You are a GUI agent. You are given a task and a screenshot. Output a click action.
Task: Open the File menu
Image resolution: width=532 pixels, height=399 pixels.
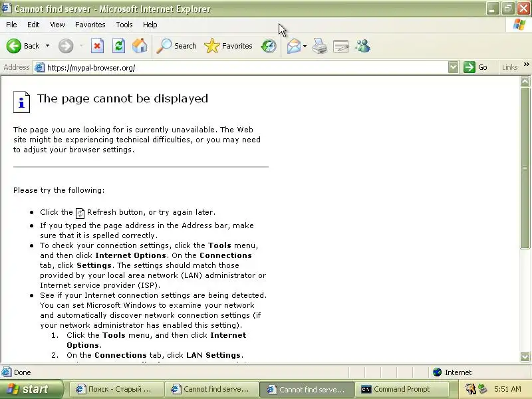tap(11, 25)
